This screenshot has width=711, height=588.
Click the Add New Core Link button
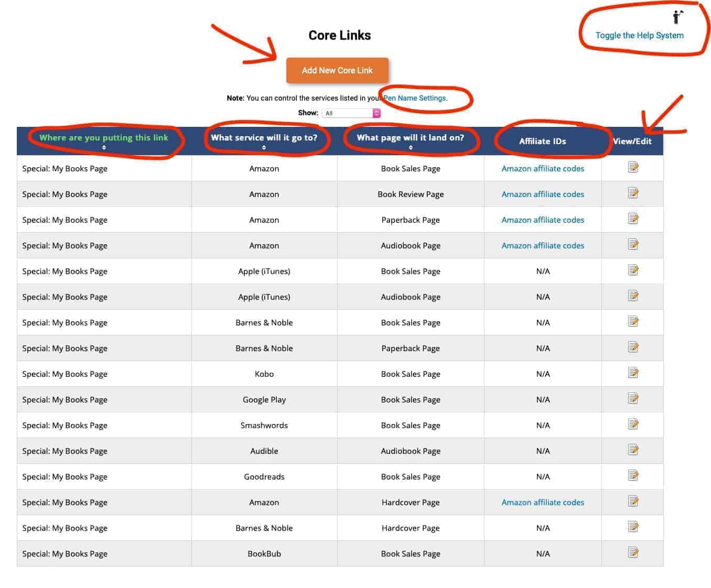click(337, 70)
